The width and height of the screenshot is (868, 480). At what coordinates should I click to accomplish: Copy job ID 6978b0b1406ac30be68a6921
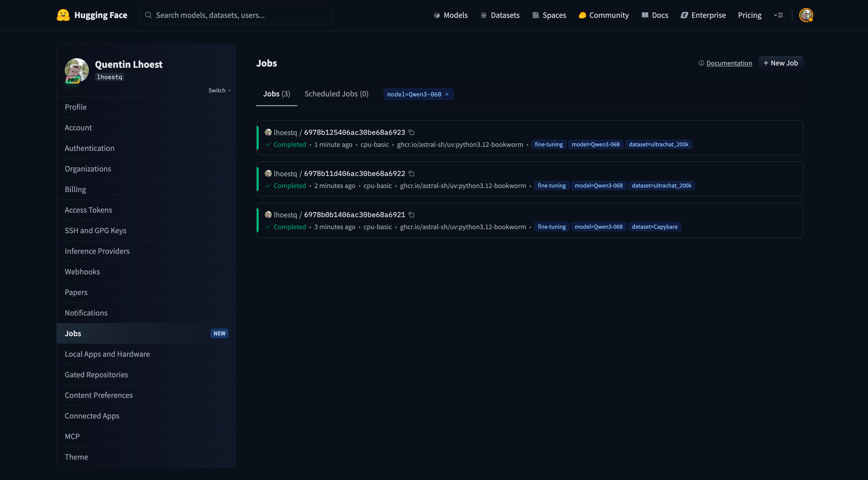(411, 215)
